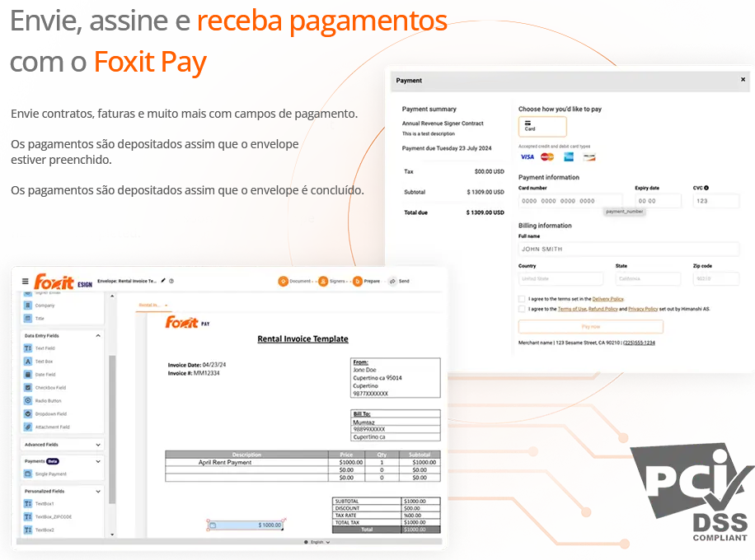
Task: Select the $1000.00 payment field on invoice
Action: [x=246, y=525]
